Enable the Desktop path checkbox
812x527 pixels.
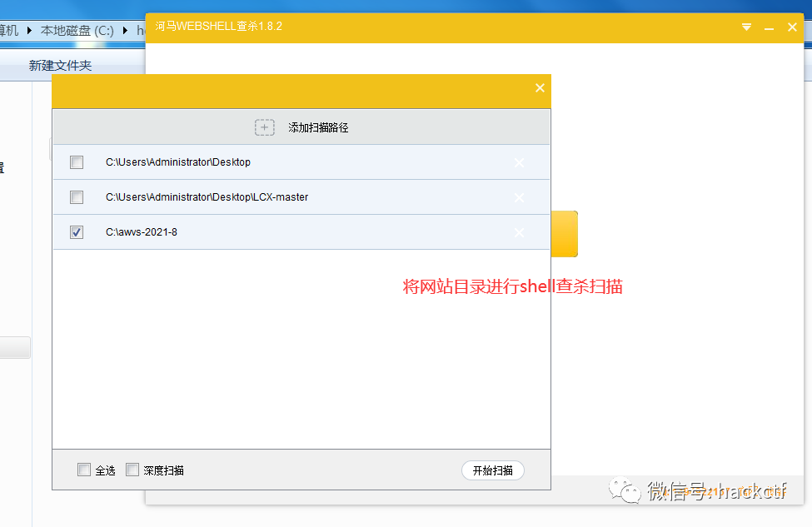pos(77,162)
